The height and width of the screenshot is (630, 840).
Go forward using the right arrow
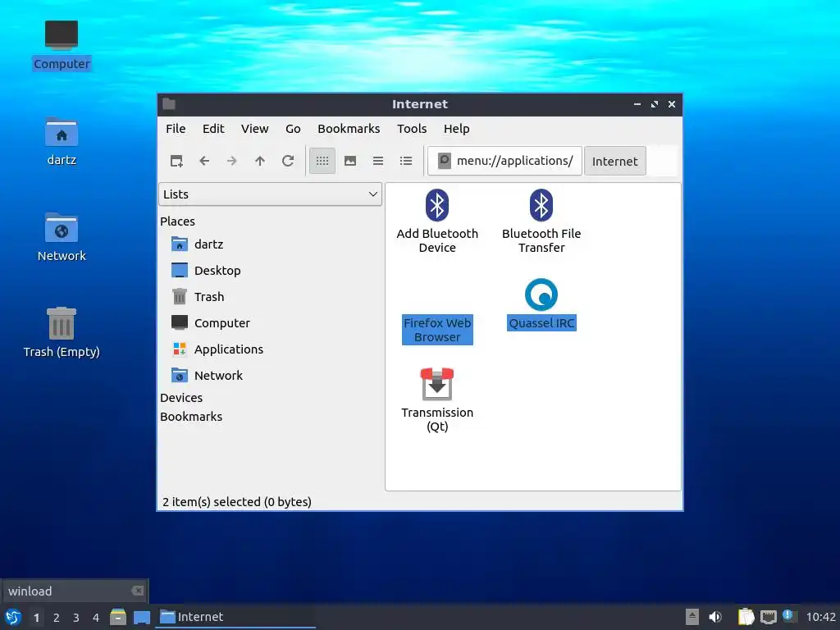click(x=232, y=161)
